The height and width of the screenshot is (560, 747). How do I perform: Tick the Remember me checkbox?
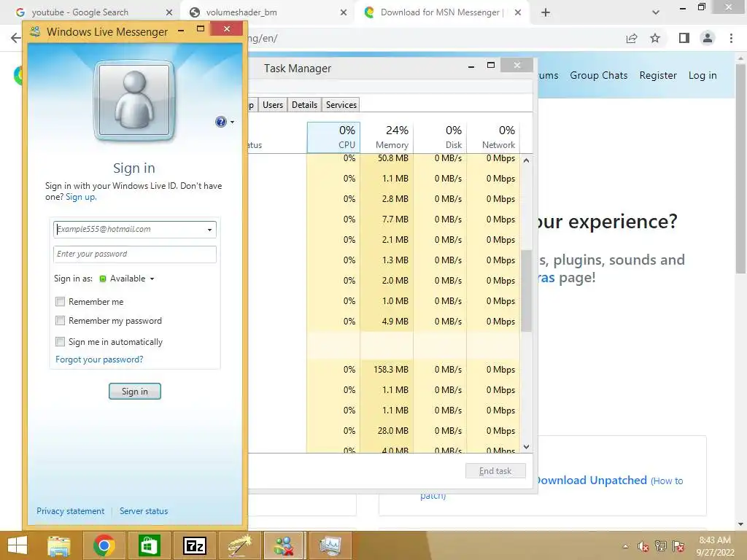click(x=60, y=301)
